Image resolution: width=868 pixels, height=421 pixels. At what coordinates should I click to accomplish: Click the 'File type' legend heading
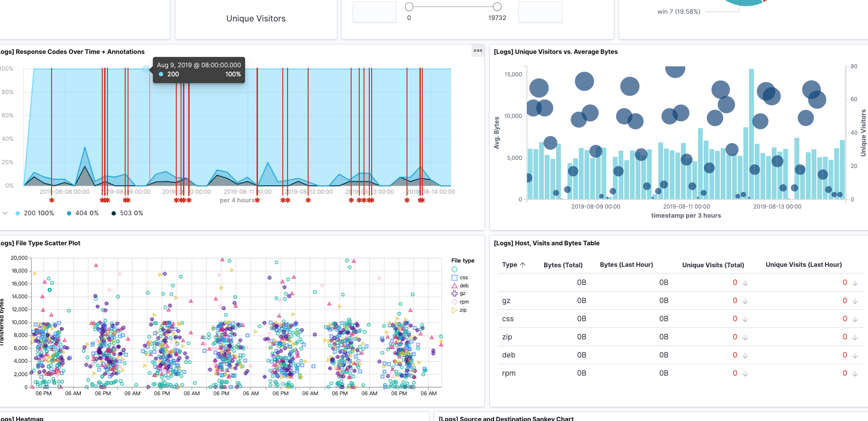tap(463, 261)
